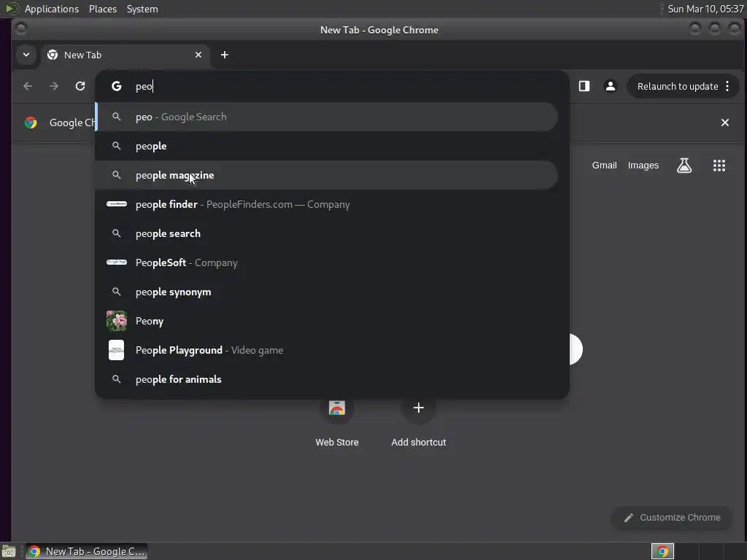Click the New Tab taskbar entry
The height and width of the screenshot is (560, 747).
coord(87,551)
